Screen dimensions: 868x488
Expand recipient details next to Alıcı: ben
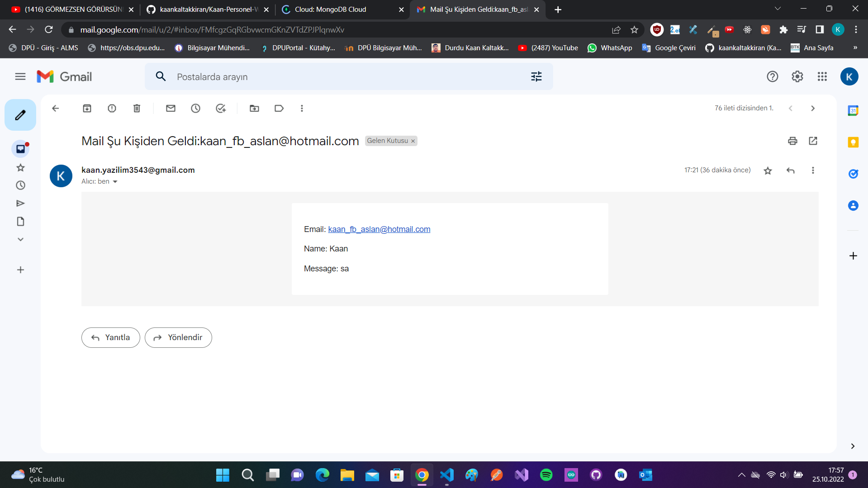click(115, 181)
